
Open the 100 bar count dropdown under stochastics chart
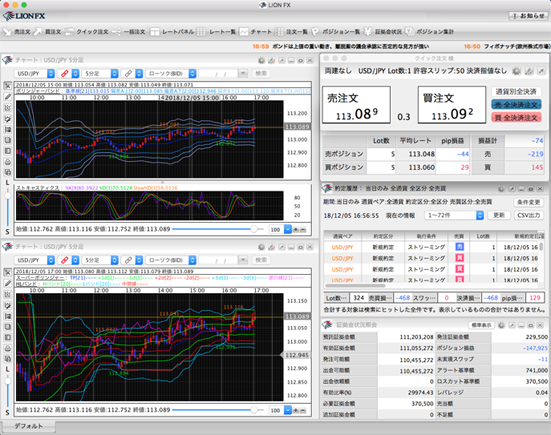click(280, 229)
